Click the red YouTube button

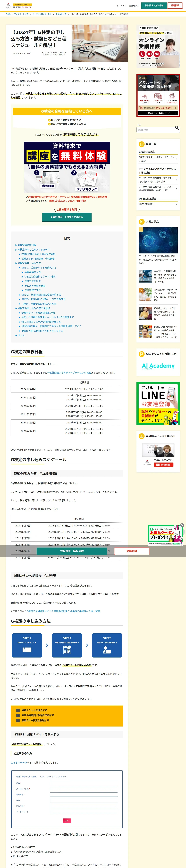164,465
